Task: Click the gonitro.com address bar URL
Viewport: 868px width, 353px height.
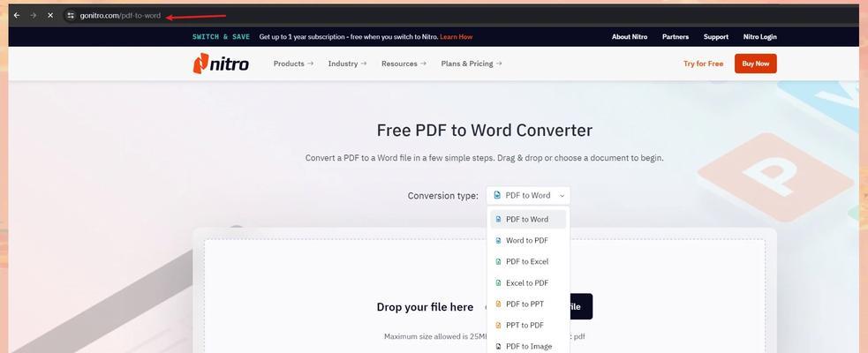Action: (120, 16)
